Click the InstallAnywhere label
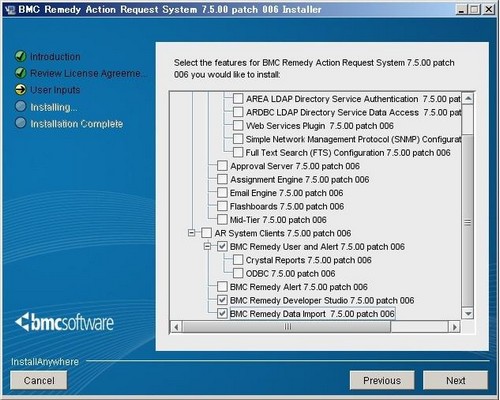 click(45, 362)
